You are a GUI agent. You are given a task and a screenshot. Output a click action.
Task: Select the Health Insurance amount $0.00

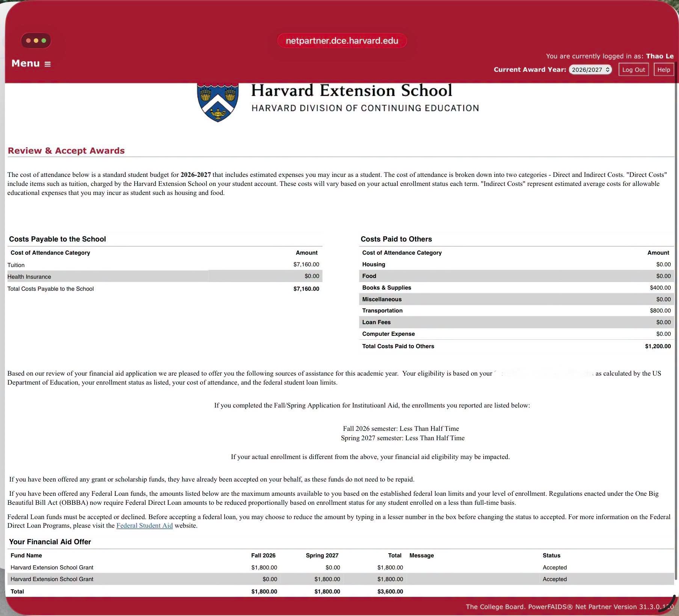312,276
